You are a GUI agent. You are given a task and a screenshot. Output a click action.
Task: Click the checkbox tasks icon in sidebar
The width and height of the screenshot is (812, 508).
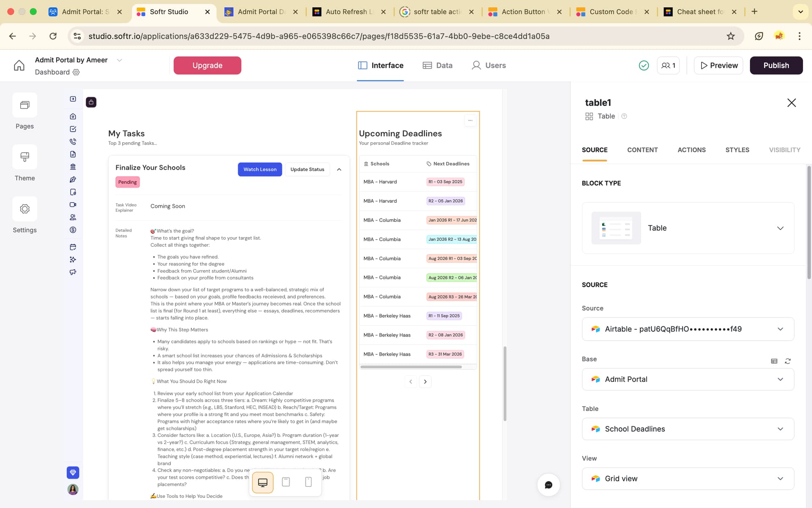coord(73,129)
